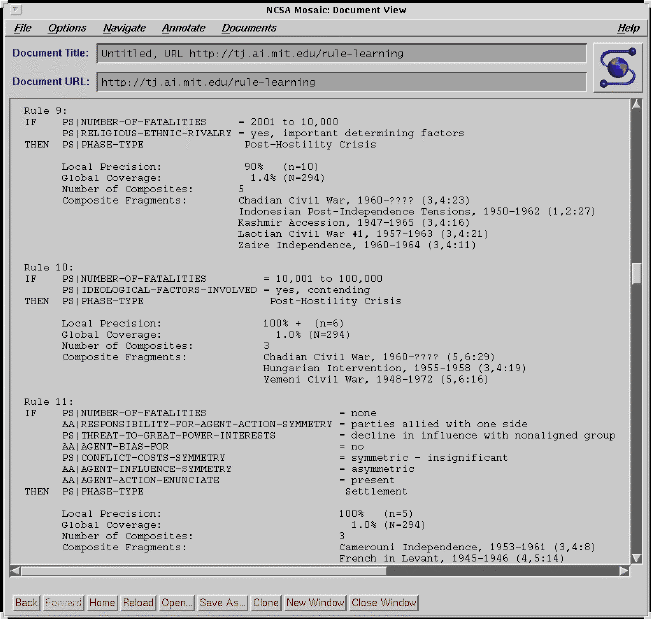Viewport: 651px width, 619px height.
Task: Open the Navigate menu
Action: 124,28
